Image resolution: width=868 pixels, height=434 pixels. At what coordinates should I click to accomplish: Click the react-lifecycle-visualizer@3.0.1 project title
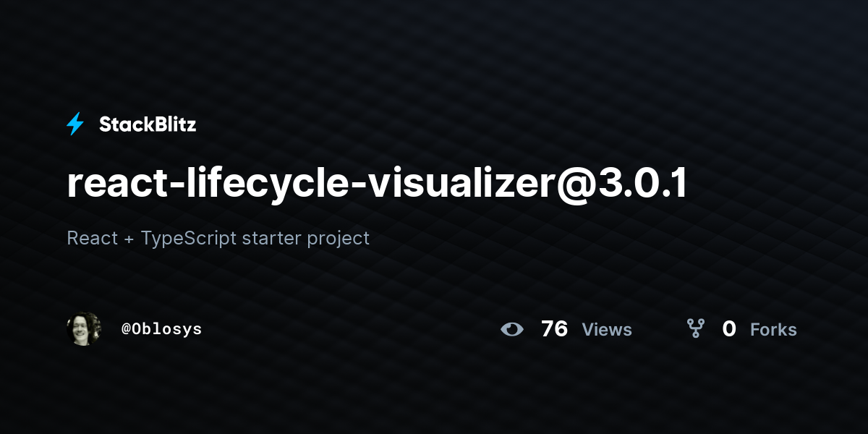coord(377,185)
